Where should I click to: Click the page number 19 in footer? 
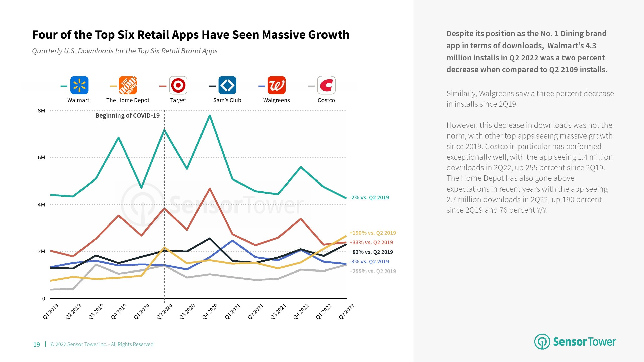click(x=37, y=344)
